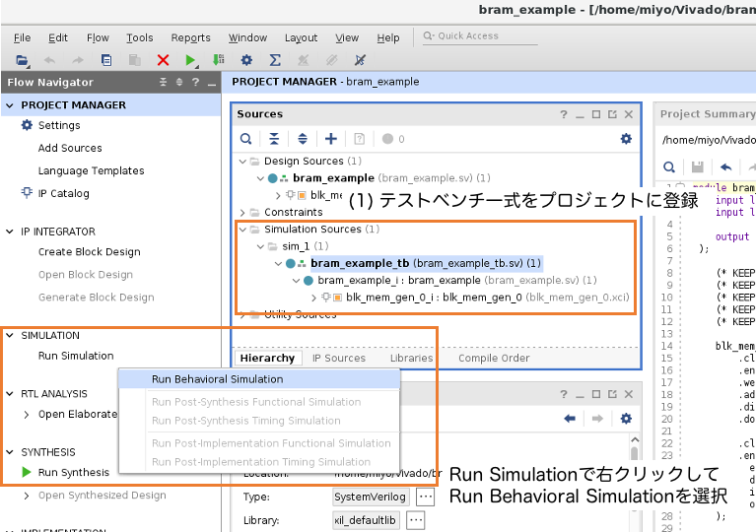
Task: Open IP Catalog in Flow Navigator
Action: pyautogui.click(x=63, y=193)
